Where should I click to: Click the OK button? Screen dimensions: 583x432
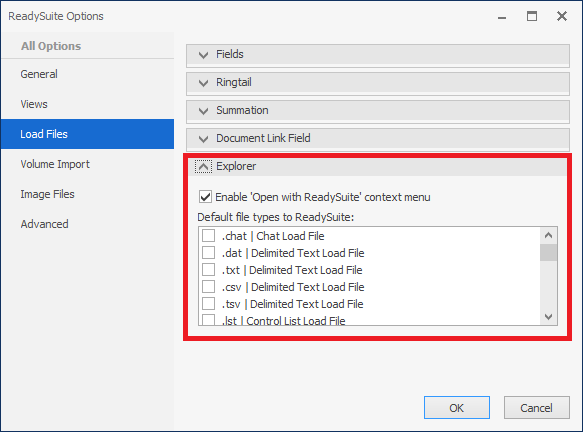(x=457, y=407)
